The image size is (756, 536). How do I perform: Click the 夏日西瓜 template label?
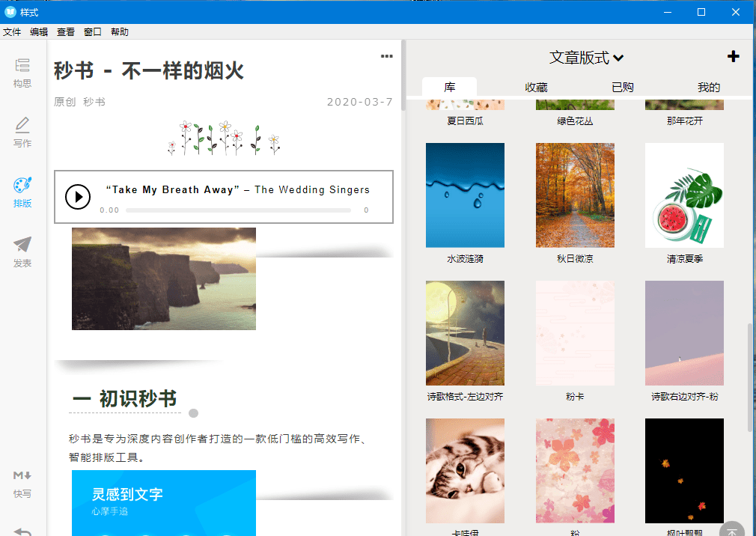(x=465, y=121)
